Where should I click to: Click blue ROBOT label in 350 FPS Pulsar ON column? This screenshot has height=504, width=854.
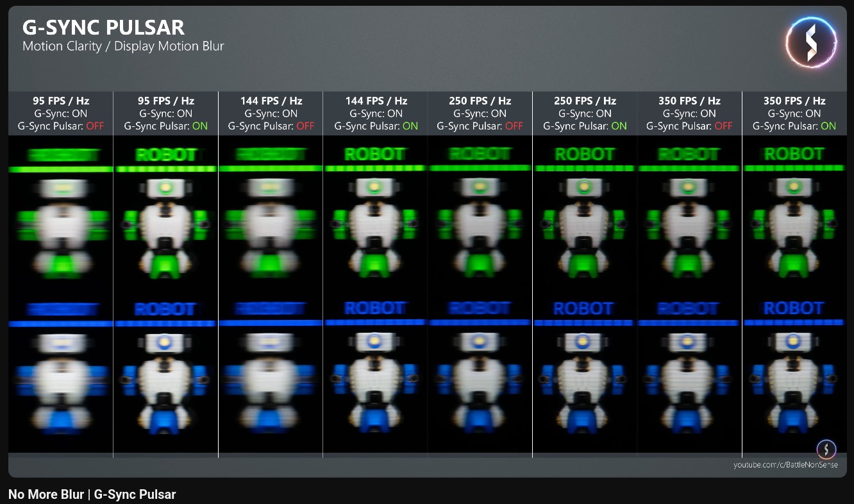coord(794,308)
